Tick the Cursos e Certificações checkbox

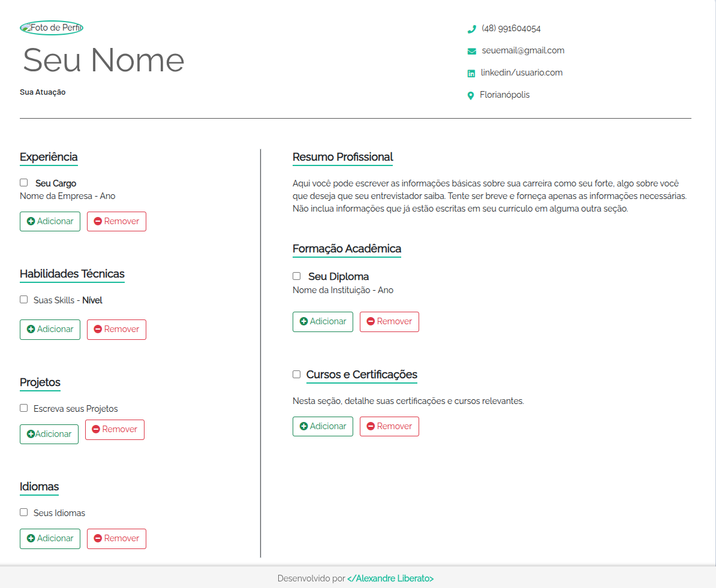(297, 375)
